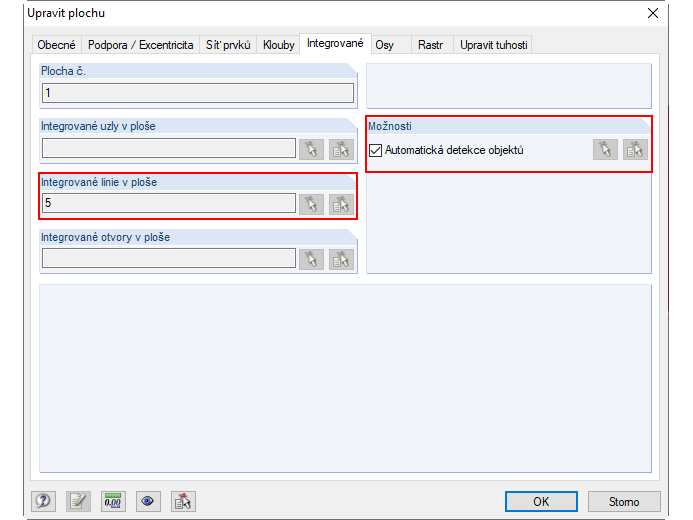
Task: Click the list-select icon in Možnosti
Action: [x=635, y=149]
